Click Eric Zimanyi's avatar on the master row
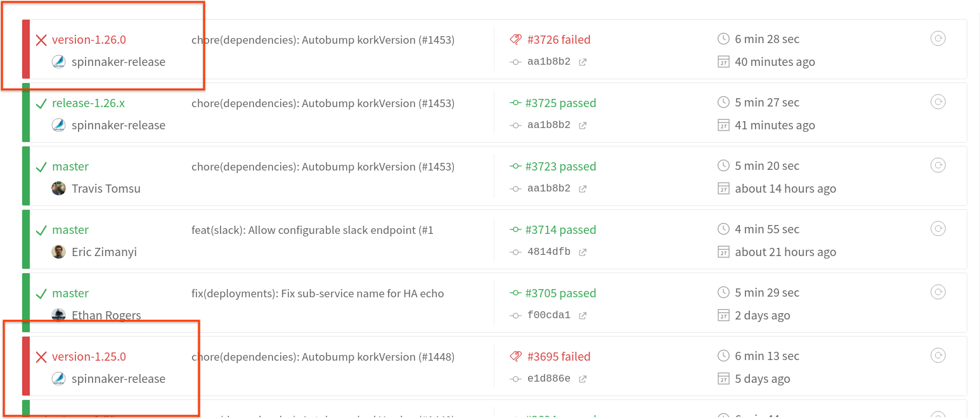980x419 pixels. (x=58, y=252)
